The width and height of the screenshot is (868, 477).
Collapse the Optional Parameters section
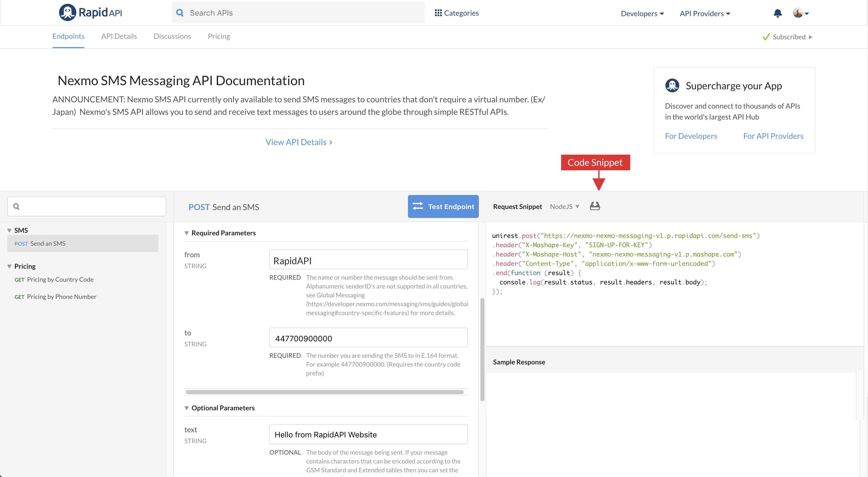click(x=186, y=408)
